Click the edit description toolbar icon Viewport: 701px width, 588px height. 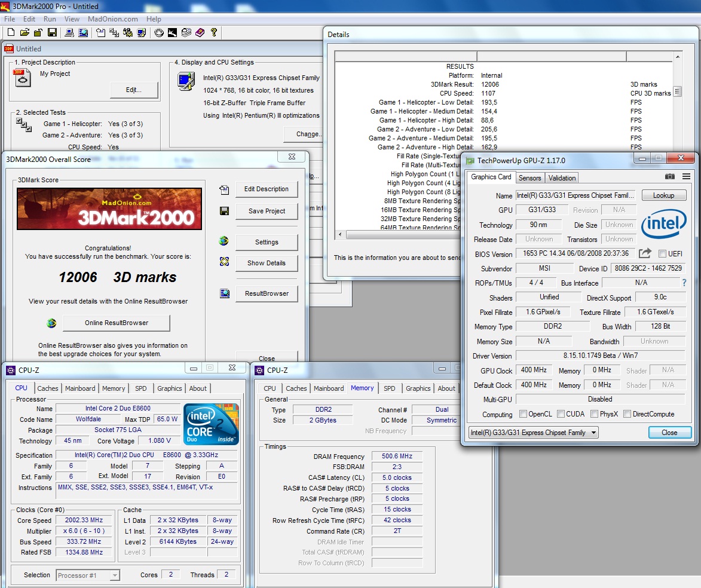tap(100, 32)
